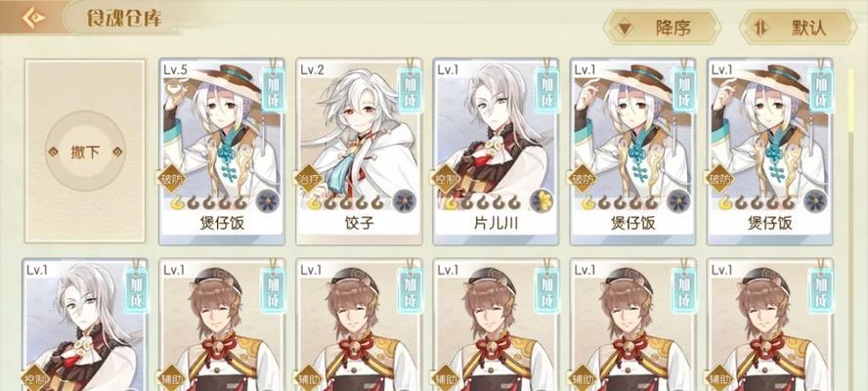Screen dimensions: 868x391
Task: Open the 降序 sort order dropdown
Action: coord(662,27)
